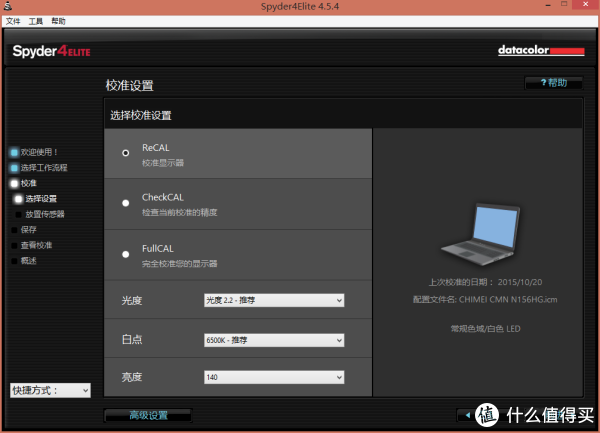Viewport: 600px width, 433px height.
Task: Click the Spyder app icon in title bar
Action: 8,6
